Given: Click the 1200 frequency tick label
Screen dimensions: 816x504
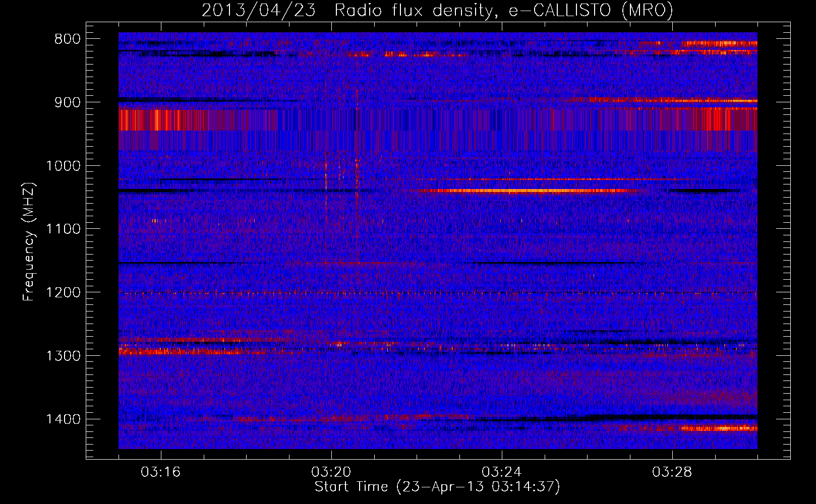Looking at the screenshot, I should click(x=64, y=293).
